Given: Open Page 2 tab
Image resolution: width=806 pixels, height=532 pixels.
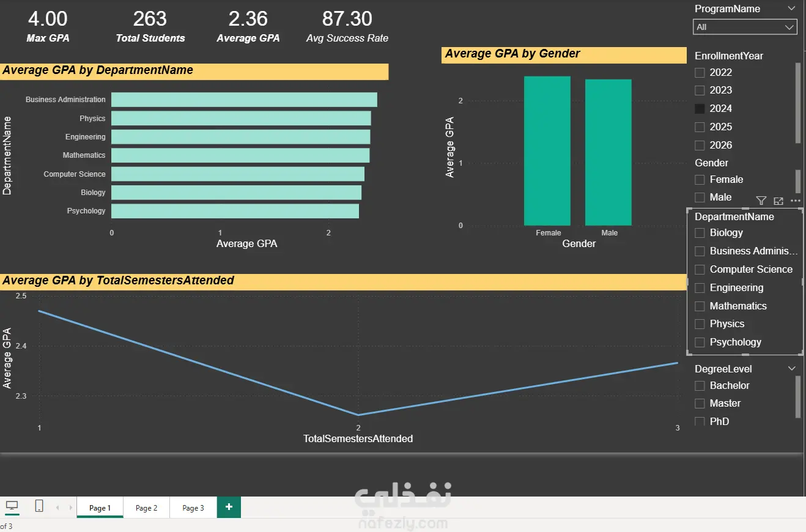Looking at the screenshot, I should 147,508.
